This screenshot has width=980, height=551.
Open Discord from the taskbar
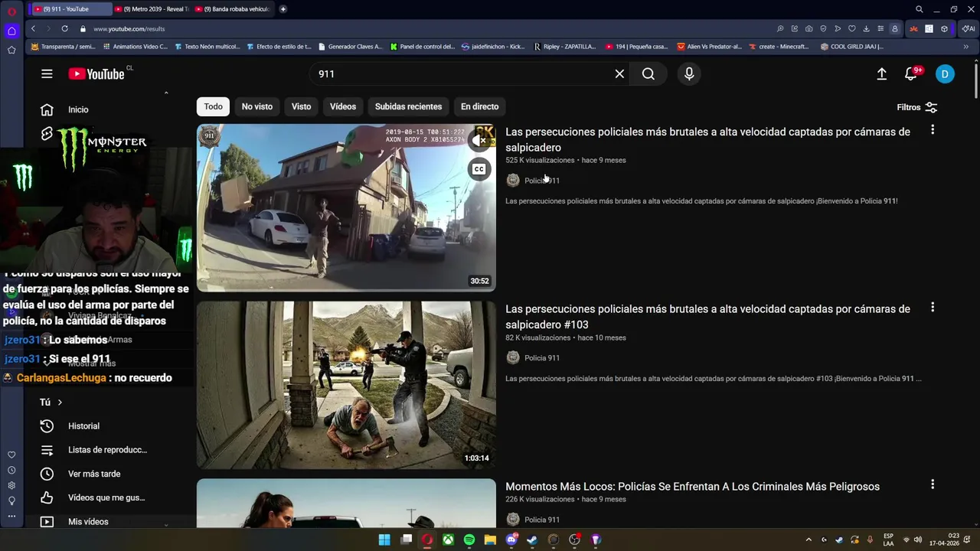coord(511,540)
